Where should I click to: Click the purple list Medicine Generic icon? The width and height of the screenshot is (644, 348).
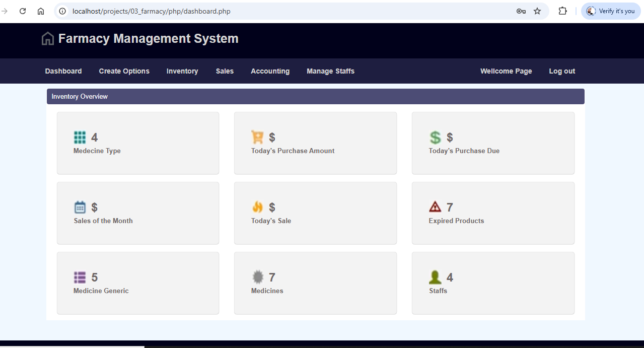80,277
